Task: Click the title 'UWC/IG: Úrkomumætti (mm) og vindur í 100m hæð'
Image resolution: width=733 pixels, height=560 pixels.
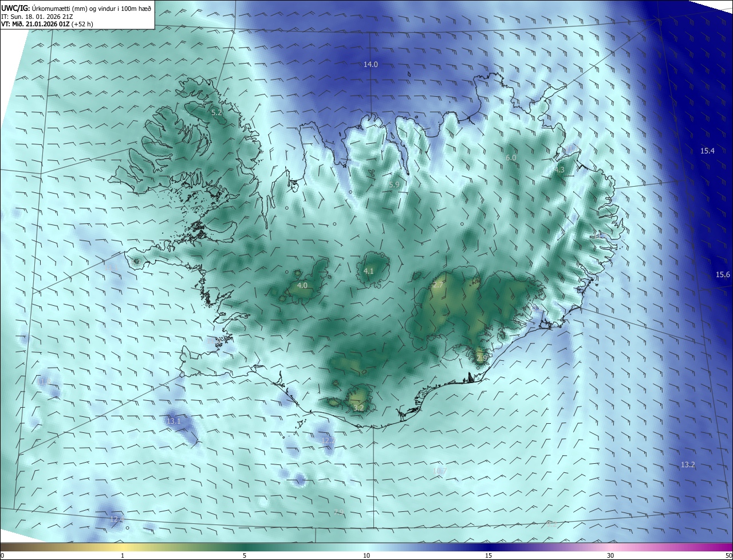Action: click(x=76, y=7)
